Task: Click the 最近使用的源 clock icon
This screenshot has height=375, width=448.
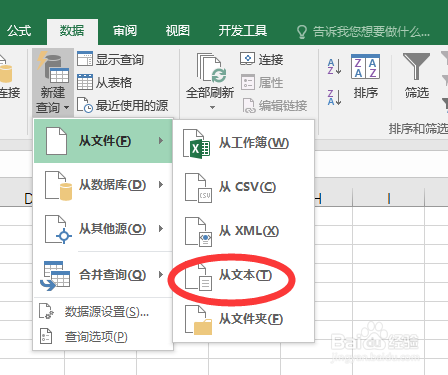Action: [85, 105]
